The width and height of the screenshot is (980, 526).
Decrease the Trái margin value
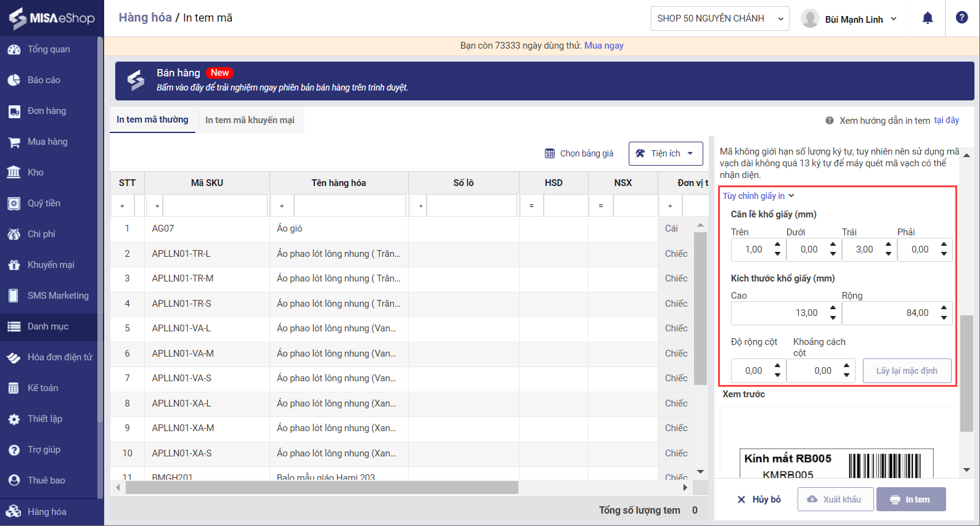(x=889, y=254)
